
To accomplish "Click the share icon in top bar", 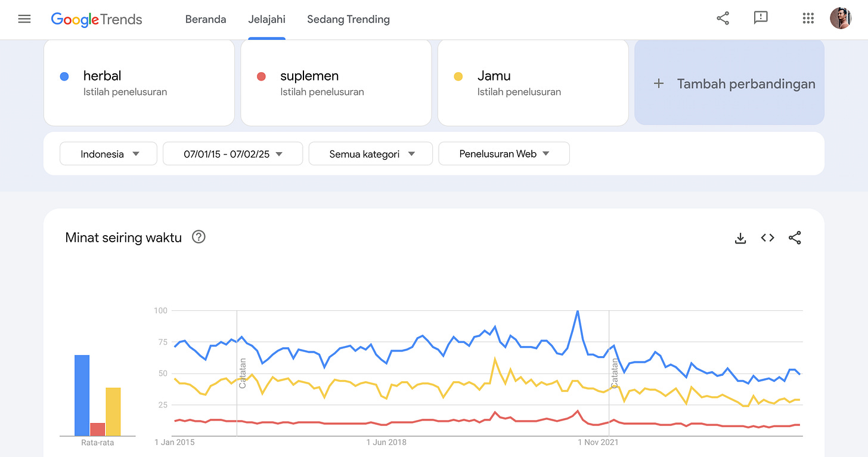I will point(723,18).
